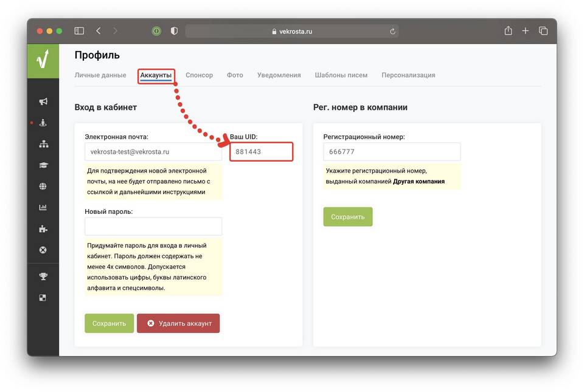This screenshot has width=584, height=392.
Task: Switch to the Личные данные tab
Action: [100, 75]
